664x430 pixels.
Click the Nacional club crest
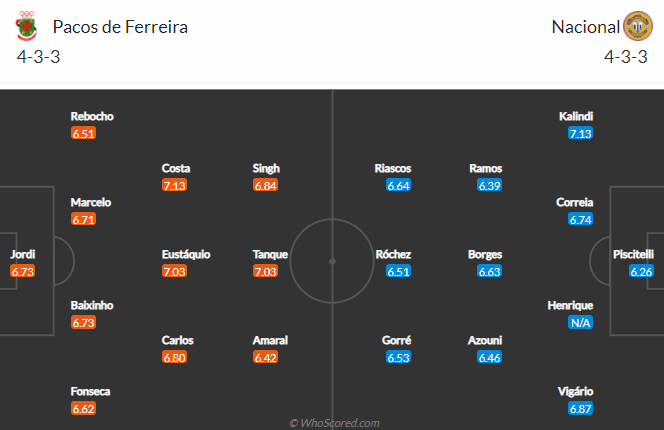pos(638,26)
